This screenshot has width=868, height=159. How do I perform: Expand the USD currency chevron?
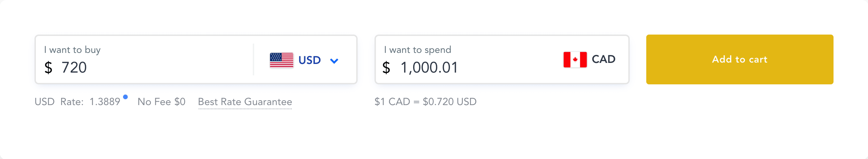pyautogui.click(x=334, y=61)
